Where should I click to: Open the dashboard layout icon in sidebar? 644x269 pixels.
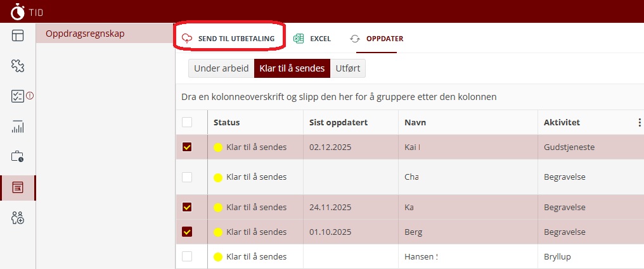(x=18, y=35)
